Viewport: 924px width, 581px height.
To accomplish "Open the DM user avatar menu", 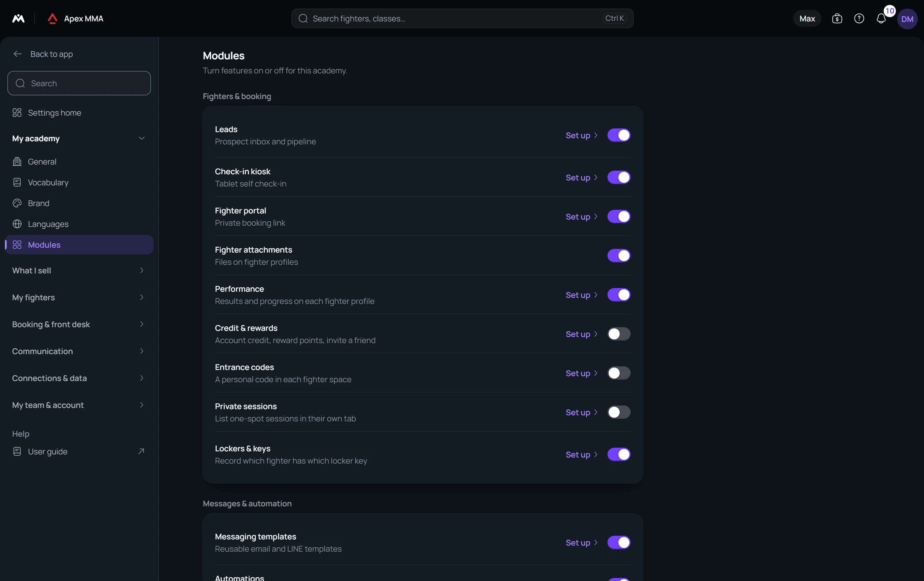I will click(x=907, y=19).
